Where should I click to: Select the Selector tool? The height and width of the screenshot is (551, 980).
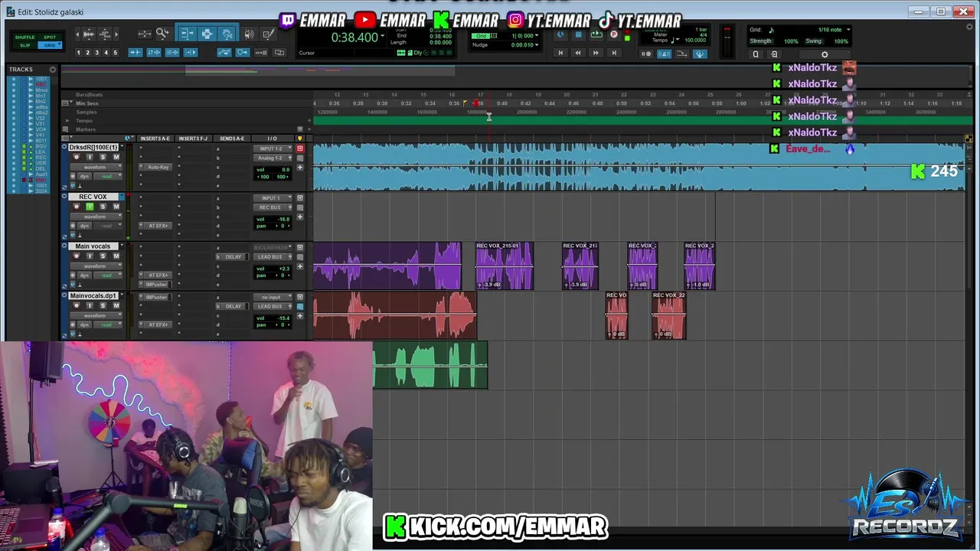[x=207, y=34]
